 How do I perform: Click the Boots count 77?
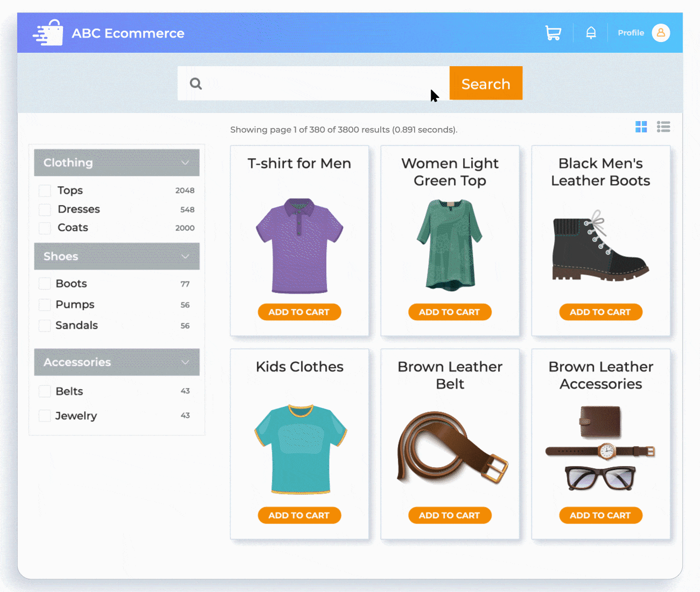(x=185, y=284)
